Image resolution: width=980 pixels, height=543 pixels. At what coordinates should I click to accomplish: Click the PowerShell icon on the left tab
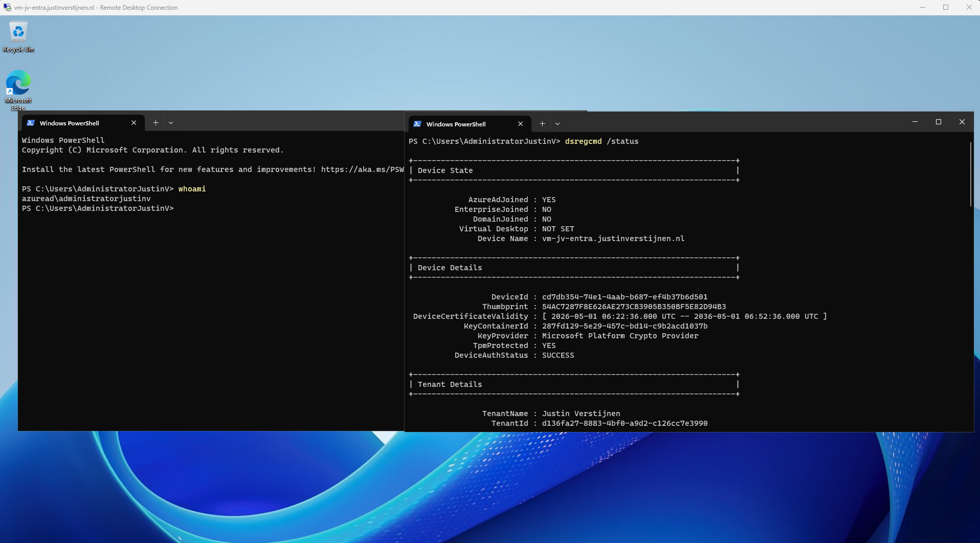click(x=31, y=123)
